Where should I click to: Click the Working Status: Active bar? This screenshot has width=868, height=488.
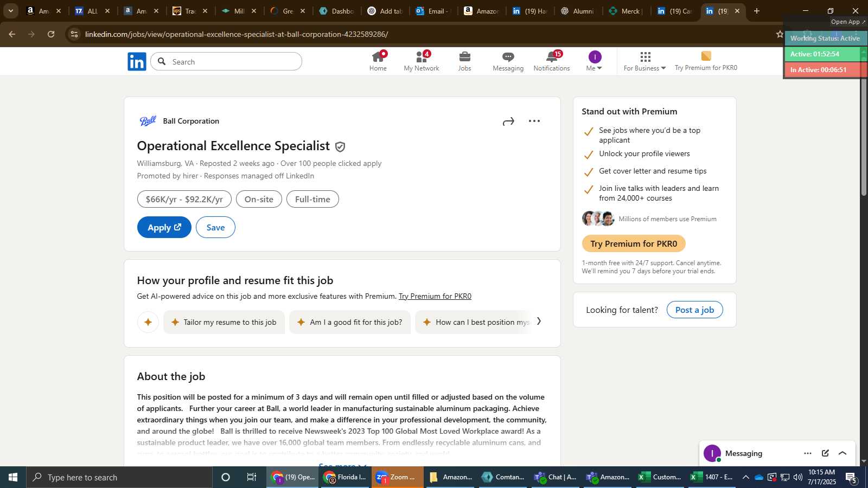tap(825, 38)
